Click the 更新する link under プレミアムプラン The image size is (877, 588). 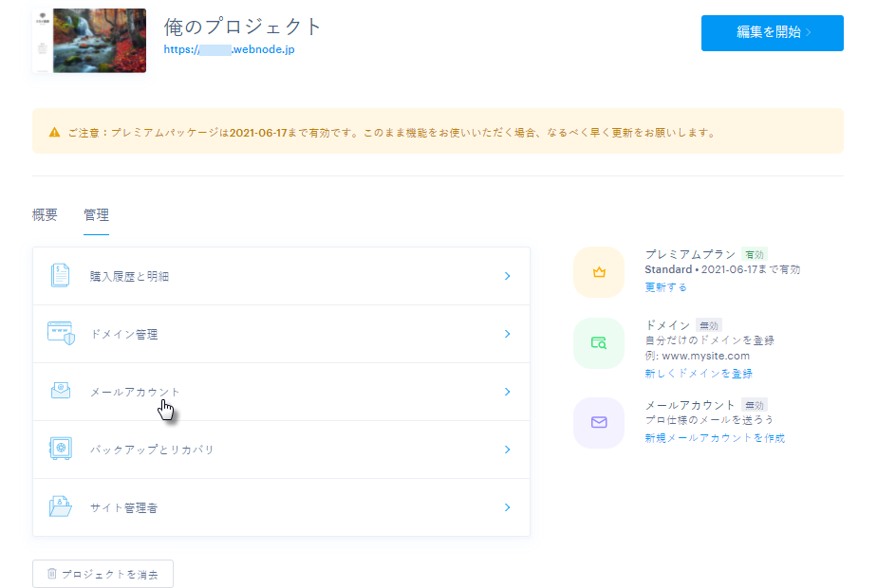point(665,285)
